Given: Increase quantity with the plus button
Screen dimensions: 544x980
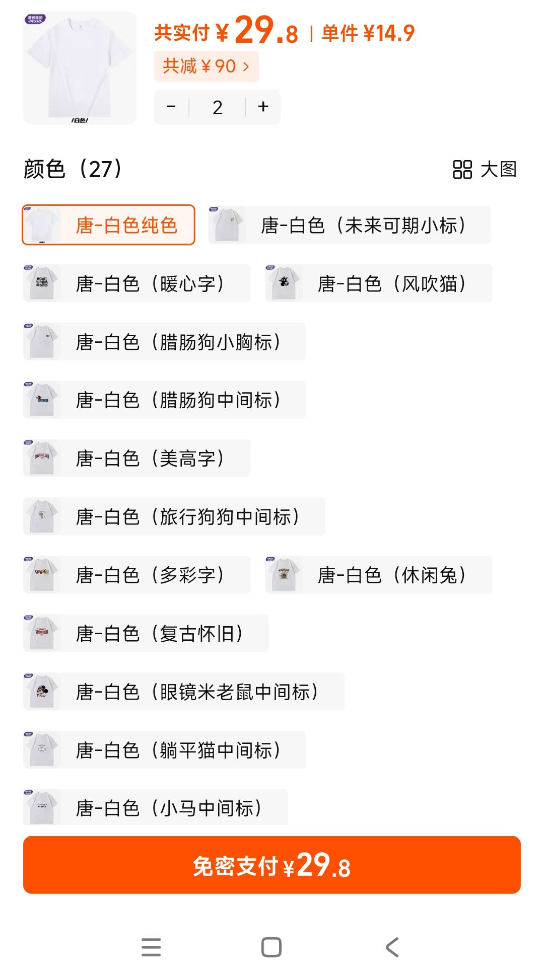Looking at the screenshot, I should [263, 107].
